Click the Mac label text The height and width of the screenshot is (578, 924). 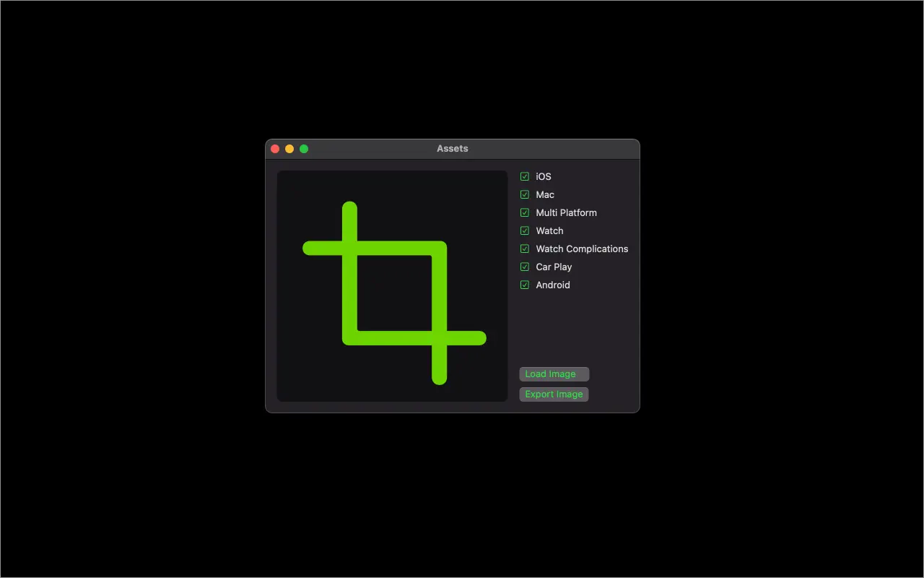[545, 194]
